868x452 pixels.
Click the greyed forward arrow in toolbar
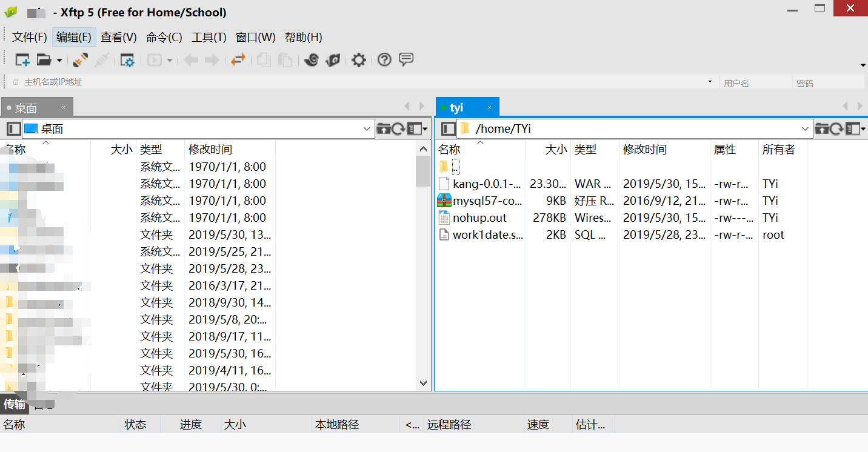click(212, 60)
